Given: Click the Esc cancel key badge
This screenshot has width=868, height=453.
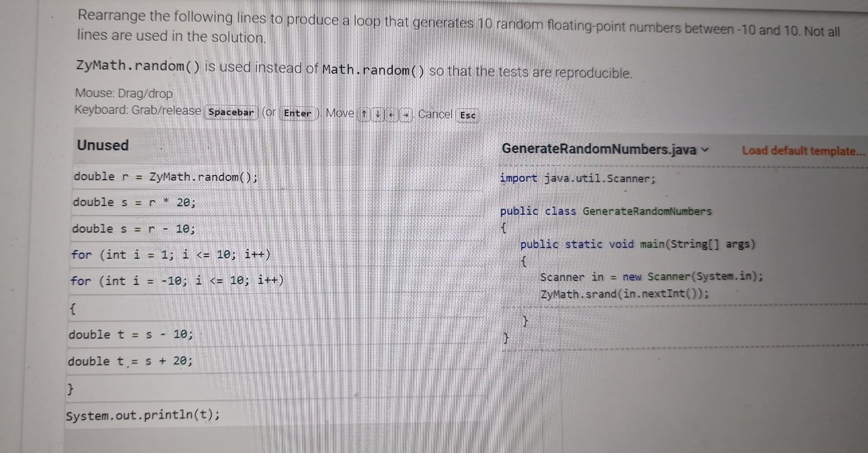Looking at the screenshot, I should [x=467, y=116].
